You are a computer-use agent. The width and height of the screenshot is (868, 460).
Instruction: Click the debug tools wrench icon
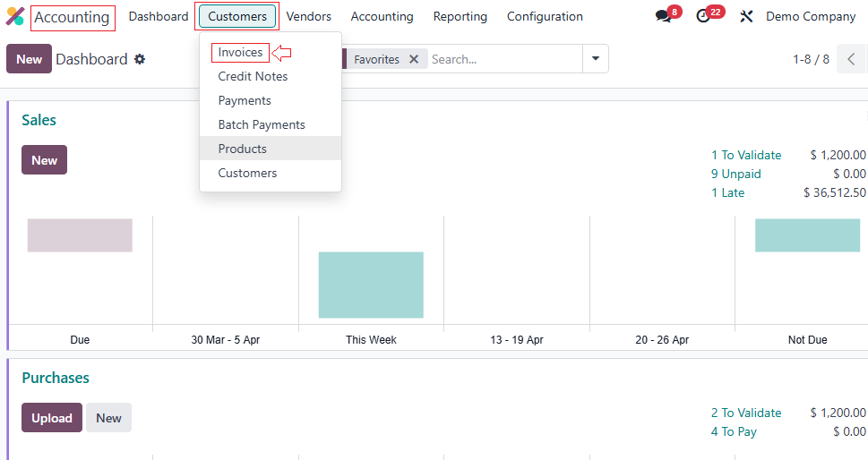tap(746, 17)
